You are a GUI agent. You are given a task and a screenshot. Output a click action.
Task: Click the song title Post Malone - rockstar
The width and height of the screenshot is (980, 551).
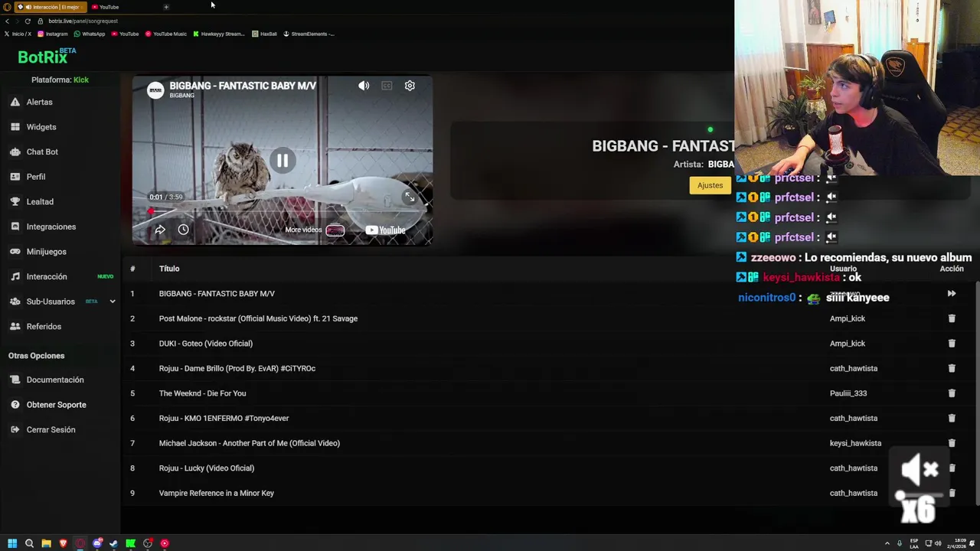point(258,318)
